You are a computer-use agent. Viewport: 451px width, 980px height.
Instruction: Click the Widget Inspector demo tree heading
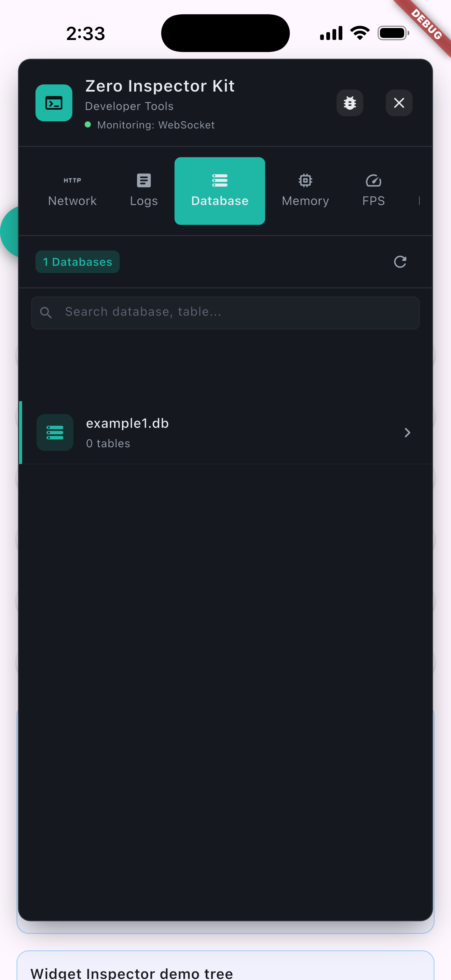pos(132,973)
